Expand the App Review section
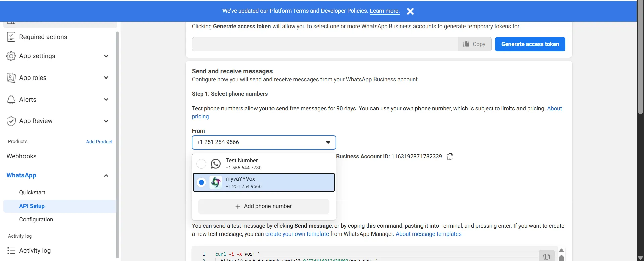Viewport: 644px width, 261px height. (106, 121)
